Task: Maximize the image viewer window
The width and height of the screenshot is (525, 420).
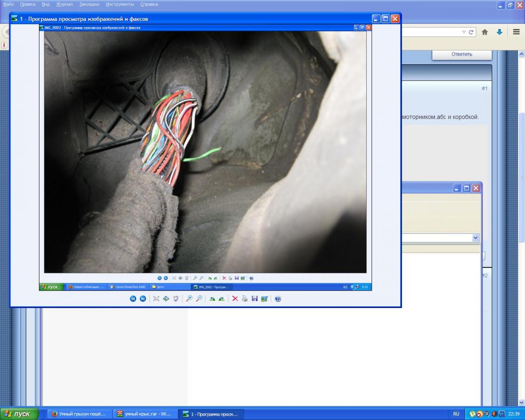Action: pyautogui.click(x=385, y=19)
